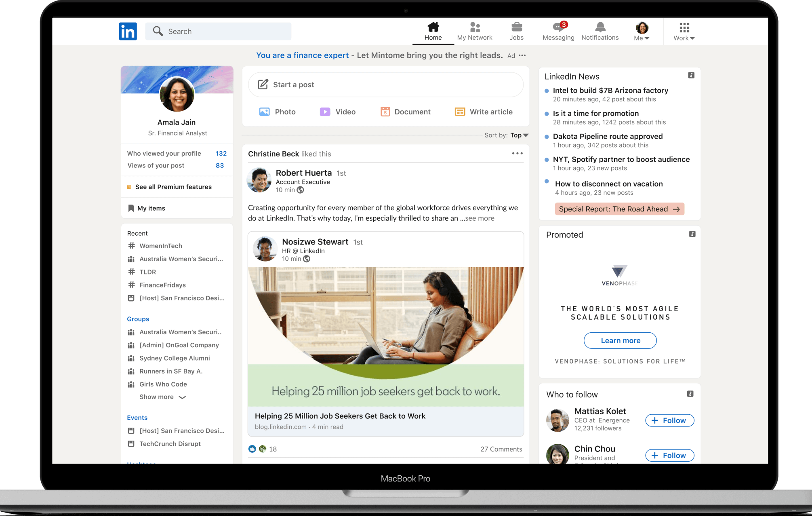
Task: Open Amala Jain's profile photo
Action: tap(177, 94)
